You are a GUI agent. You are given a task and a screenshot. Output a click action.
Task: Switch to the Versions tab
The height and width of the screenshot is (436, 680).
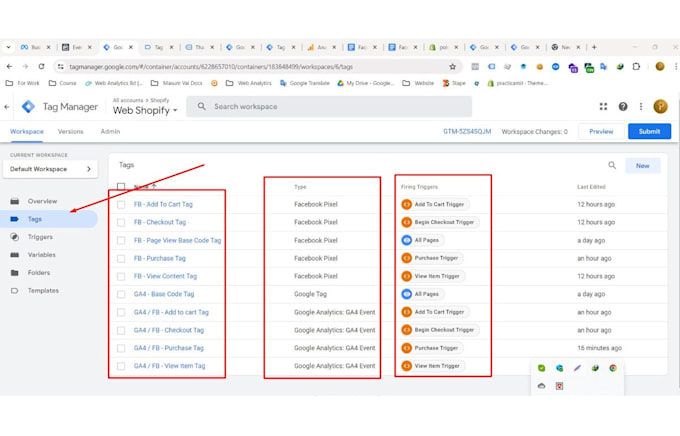[x=71, y=131]
